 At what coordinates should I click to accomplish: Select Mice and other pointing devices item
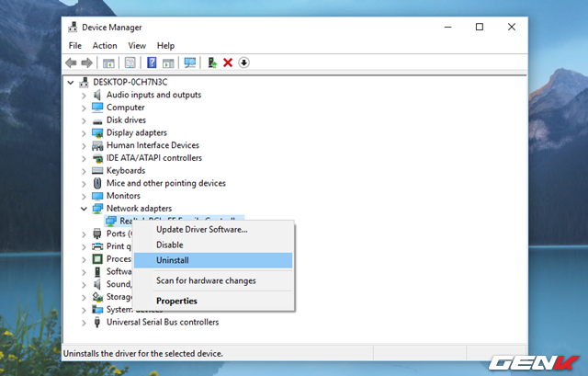click(x=165, y=183)
